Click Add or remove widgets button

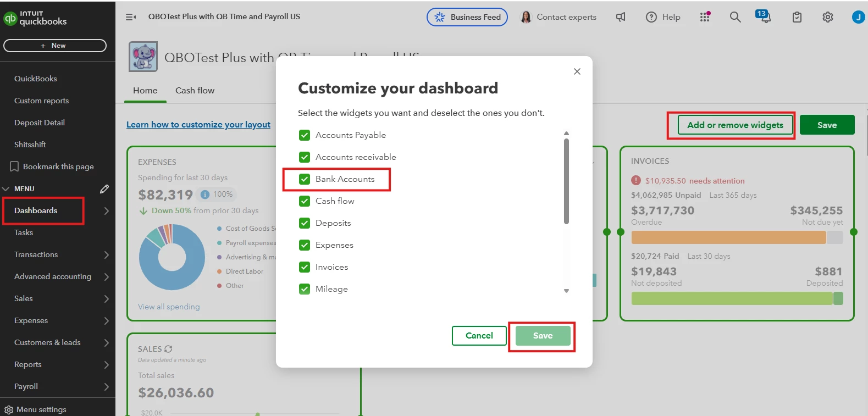(x=735, y=125)
